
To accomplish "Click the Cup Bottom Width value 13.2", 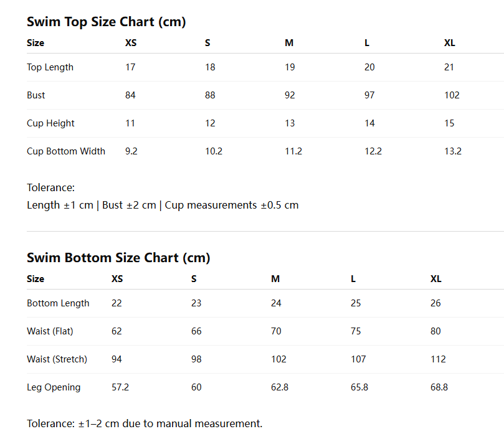I will [x=452, y=151].
